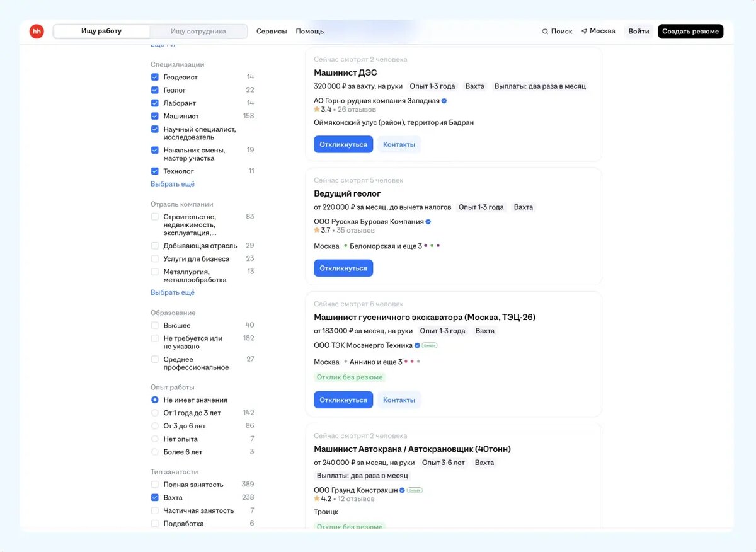Check Полная занятость employment type
This screenshot has width=756, height=552.
[155, 485]
